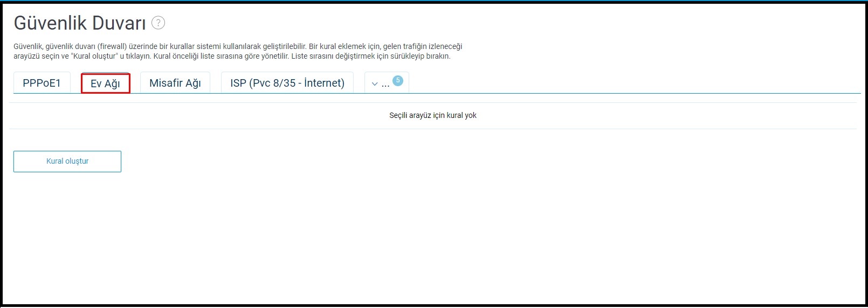This screenshot has height=308, width=868.
Task: Click the word '(firewall)' in the description
Action: (112, 47)
